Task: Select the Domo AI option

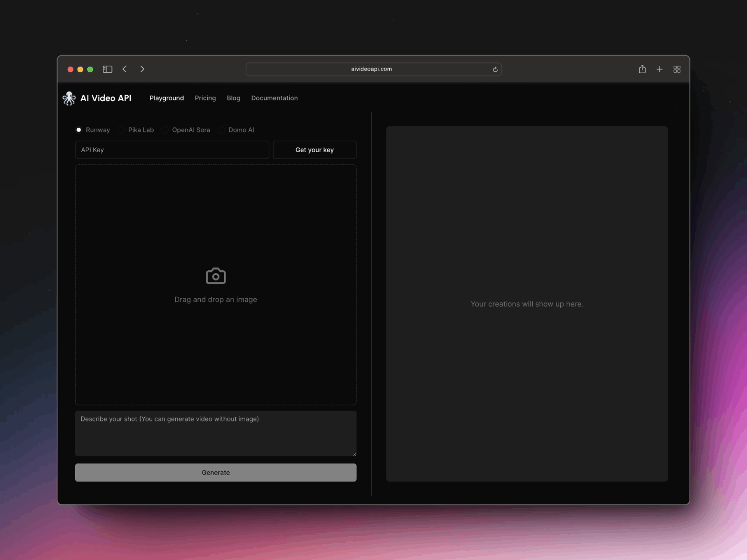Action: tap(221, 130)
